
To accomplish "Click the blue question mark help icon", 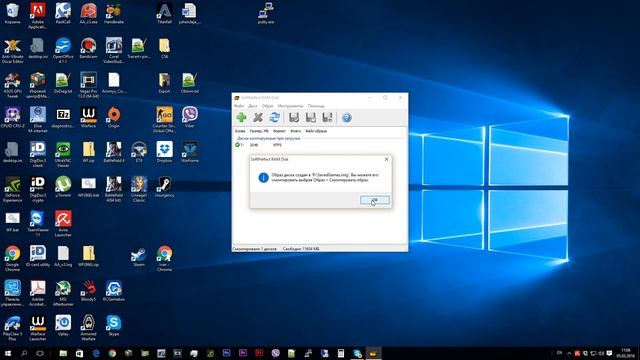I will click(x=347, y=118).
